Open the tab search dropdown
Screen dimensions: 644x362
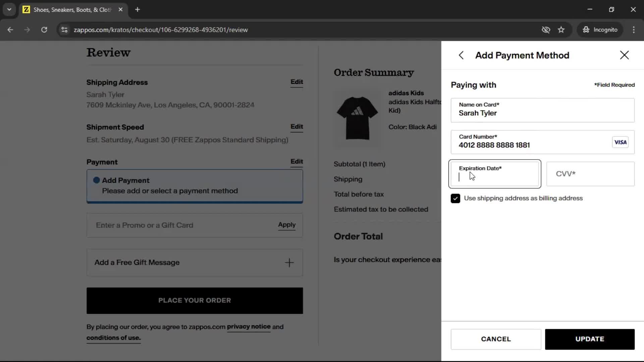9,9
